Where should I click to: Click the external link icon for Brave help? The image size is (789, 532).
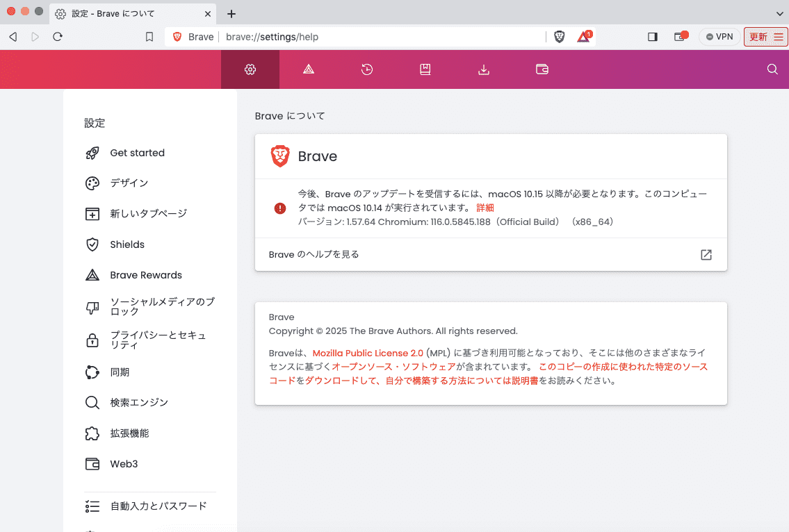(x=706, y=254)
